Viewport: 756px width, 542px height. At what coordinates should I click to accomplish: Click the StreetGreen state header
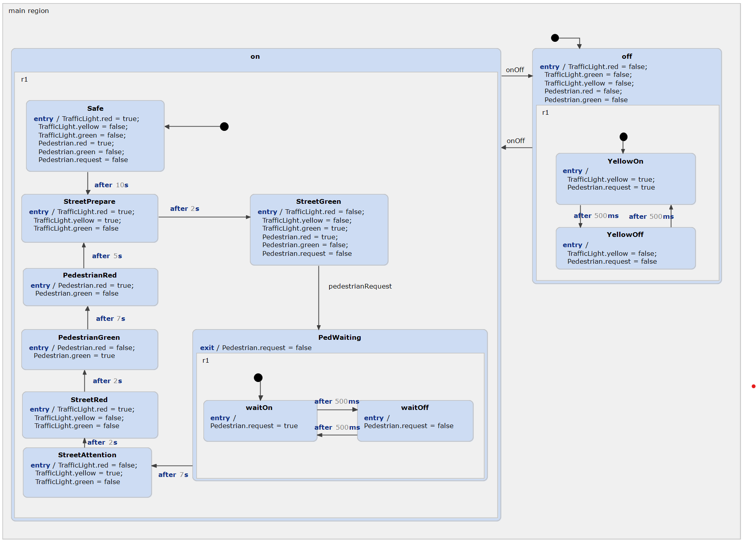(x=318, y=201)
